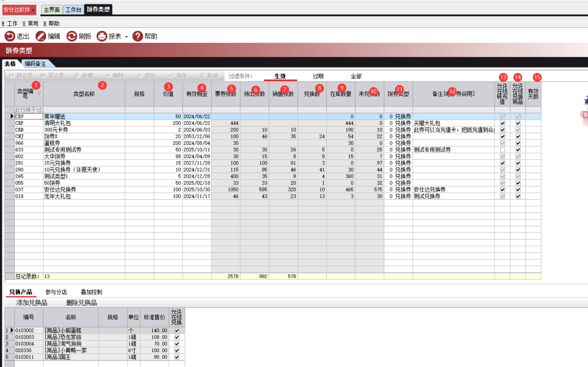Toggle online exchange checkbox for 清明大礼包 row

tap(518, 123)
